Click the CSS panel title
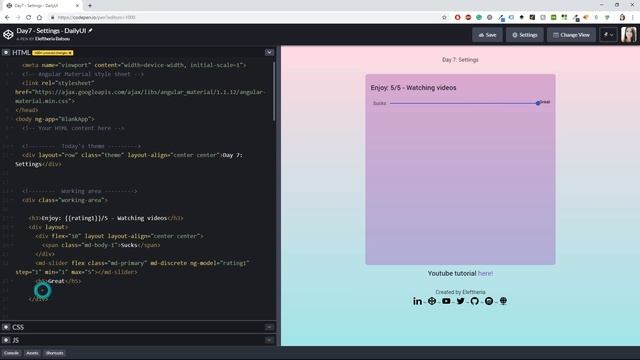 pos(18,327)
